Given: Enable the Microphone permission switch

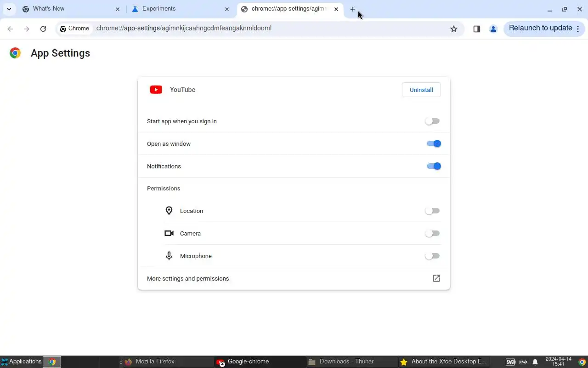Looking at the screenshot, I should click(x=432, y=256).
